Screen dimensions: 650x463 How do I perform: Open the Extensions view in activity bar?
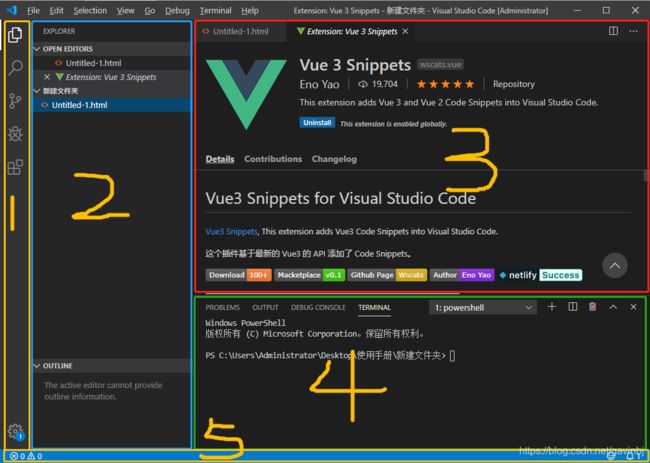(x=15, y=167)
